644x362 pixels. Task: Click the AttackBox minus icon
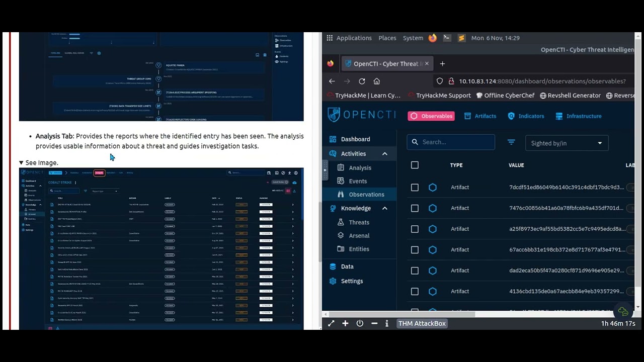(x=374, y=323)
